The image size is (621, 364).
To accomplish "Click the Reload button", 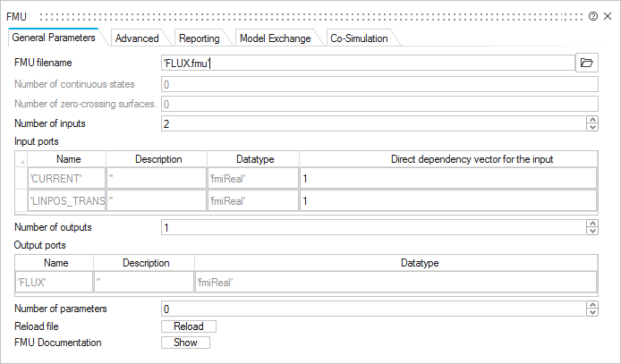I will pos(189,326).
